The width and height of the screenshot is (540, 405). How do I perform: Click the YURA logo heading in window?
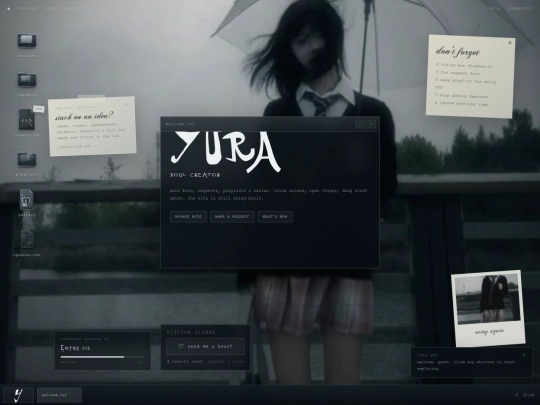pyautogui.click(x=226, y=152)
